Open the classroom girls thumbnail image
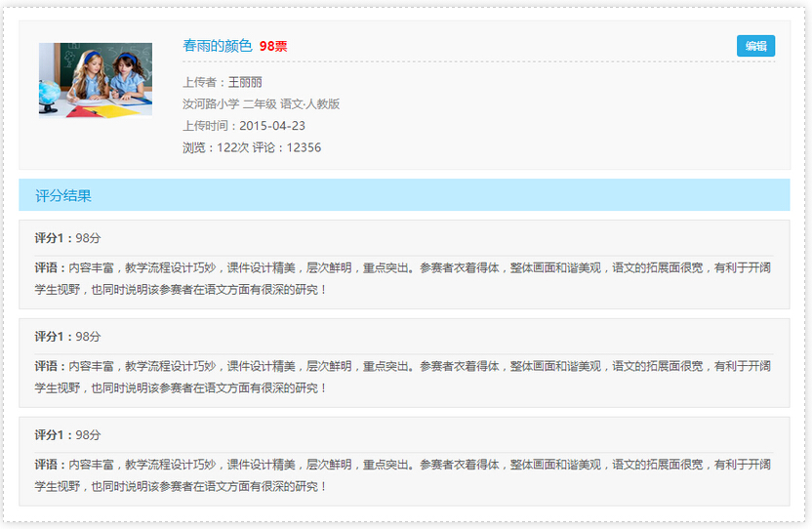Viewport: 812px width, 529px height. point(96,80)
